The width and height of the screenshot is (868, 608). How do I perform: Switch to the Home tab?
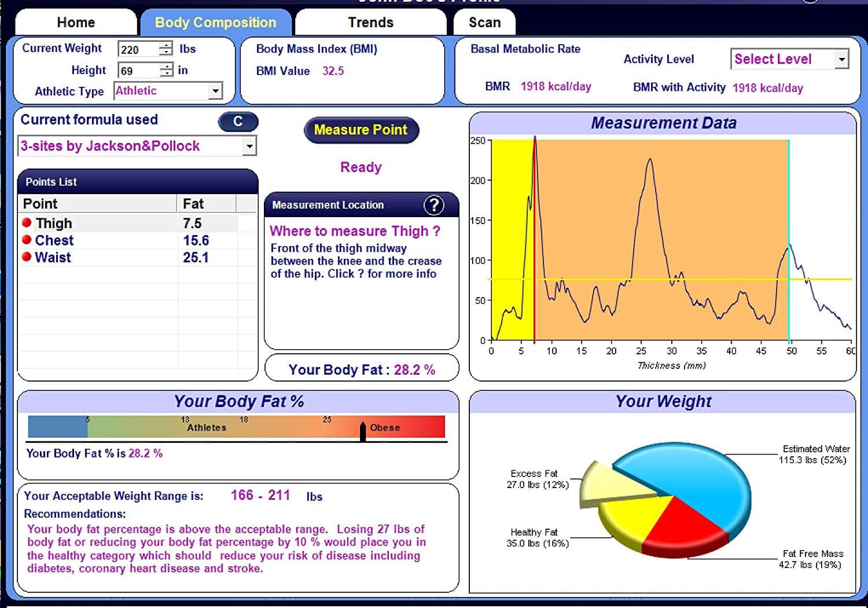coord(76,23)
